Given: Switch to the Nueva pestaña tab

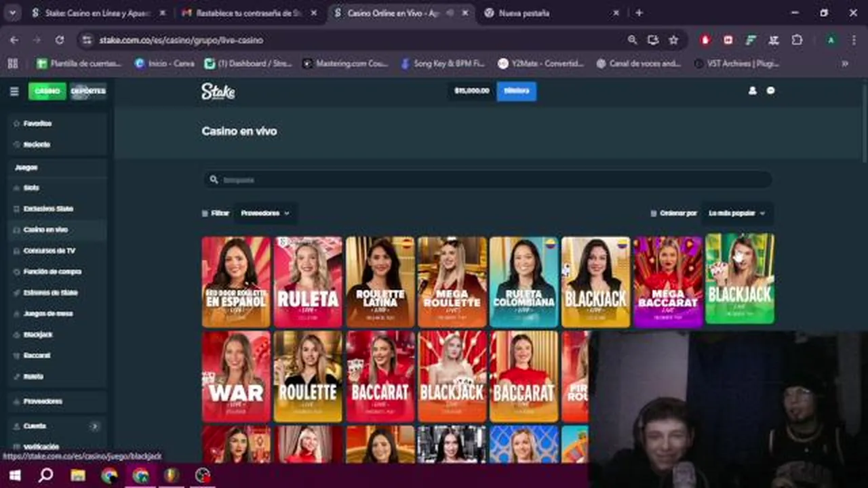Looking at the screenshot, I should tap(551, 13).
